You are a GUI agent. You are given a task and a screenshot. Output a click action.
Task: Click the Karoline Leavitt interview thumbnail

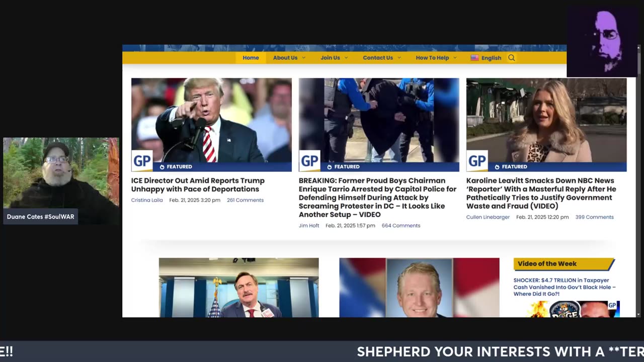coord(546,125)
